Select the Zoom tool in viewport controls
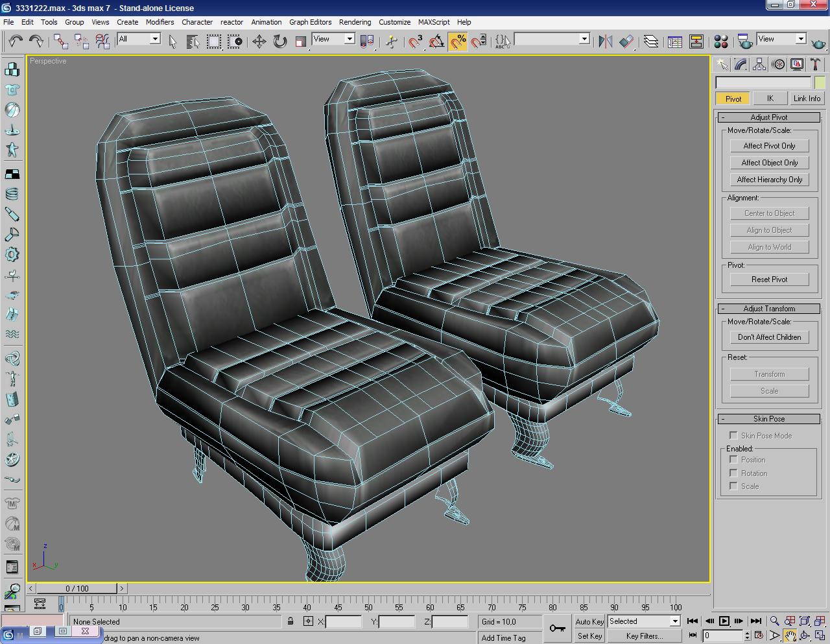The height and width of the screenshot is (644, 830). (x=776, y=621)
